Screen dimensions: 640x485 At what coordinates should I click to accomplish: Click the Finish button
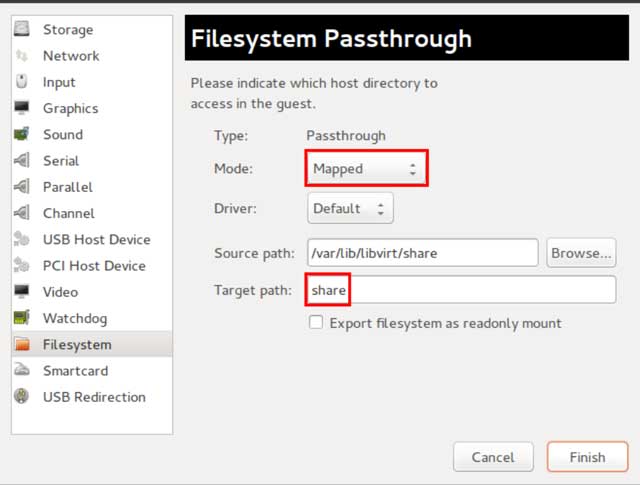click(587, 457)
